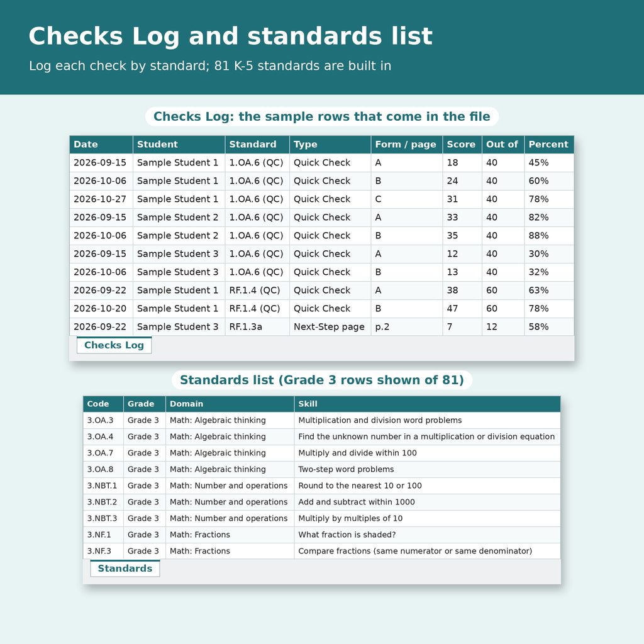Viewport: 644px width, 644px height.
Task: Click the Percent column header
Action: point(549,145)
